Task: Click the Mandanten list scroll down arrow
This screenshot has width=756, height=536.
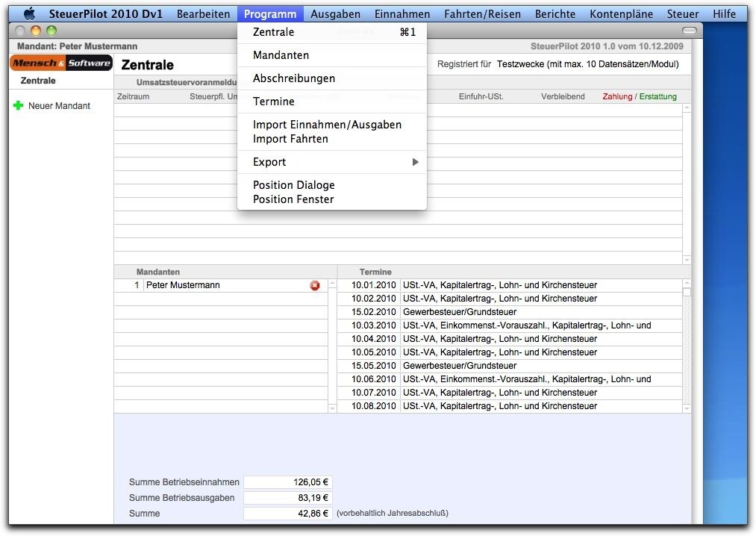Action: pos(332,408)
